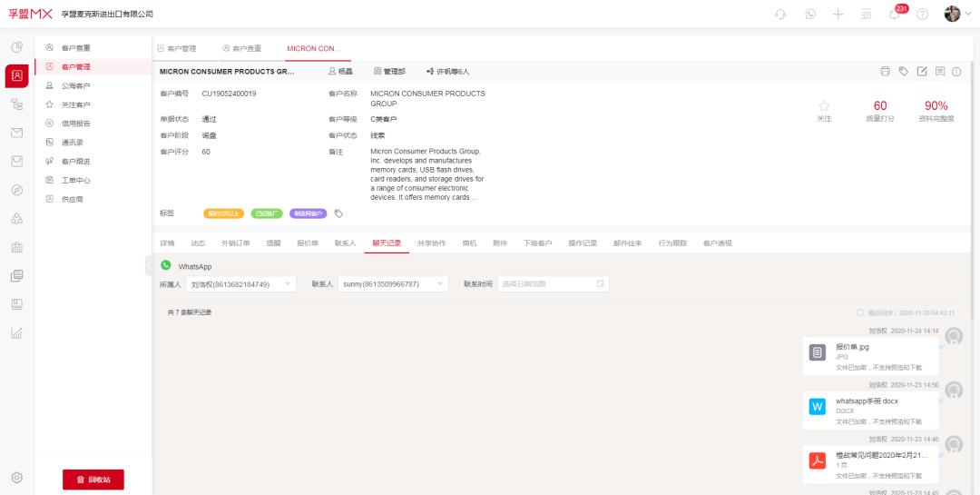This screenshot has height=495, width=980.
Task: Click the whatsapp手册.docx Word file icon
Action: [818, 407]
